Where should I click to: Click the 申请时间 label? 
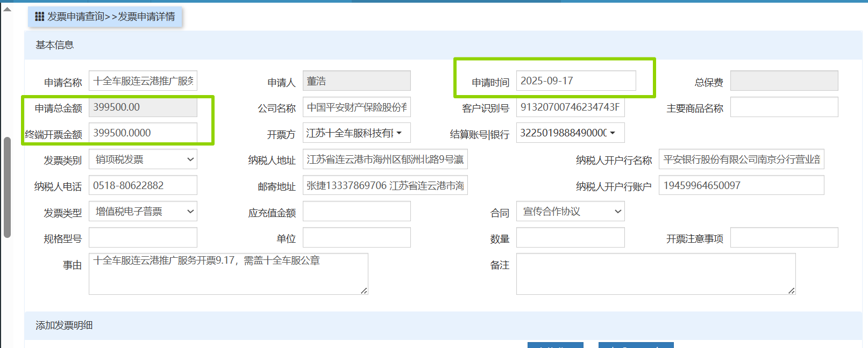tap(490, 83)
